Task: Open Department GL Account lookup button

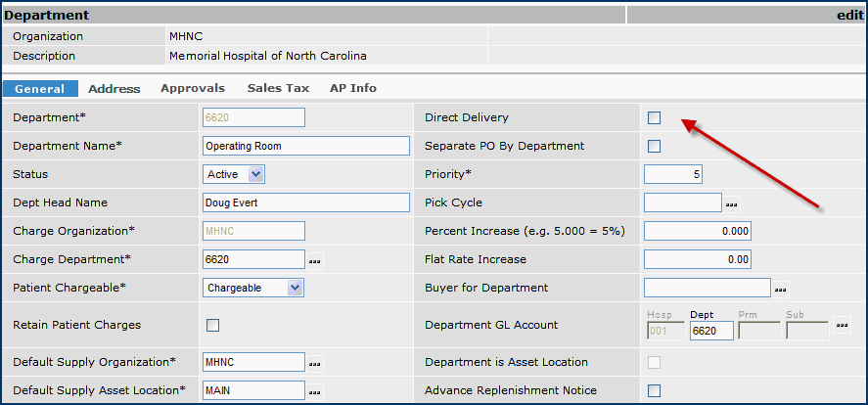Action: (x=843, y=325)
